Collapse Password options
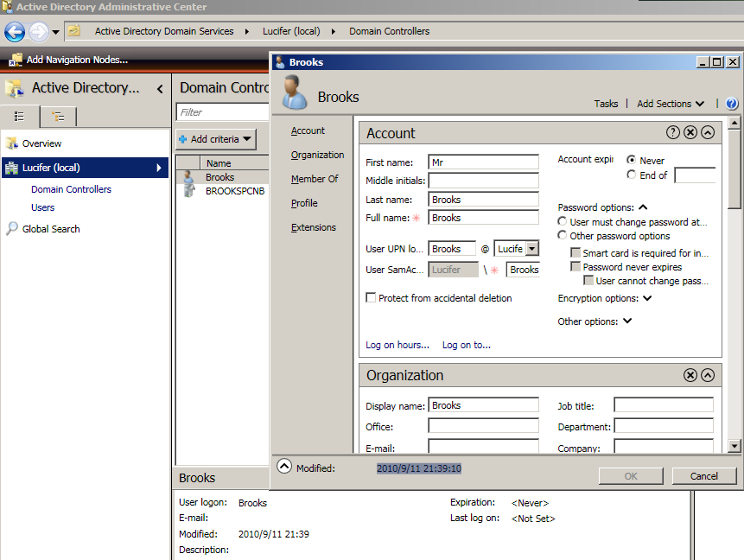 [643, 207]
